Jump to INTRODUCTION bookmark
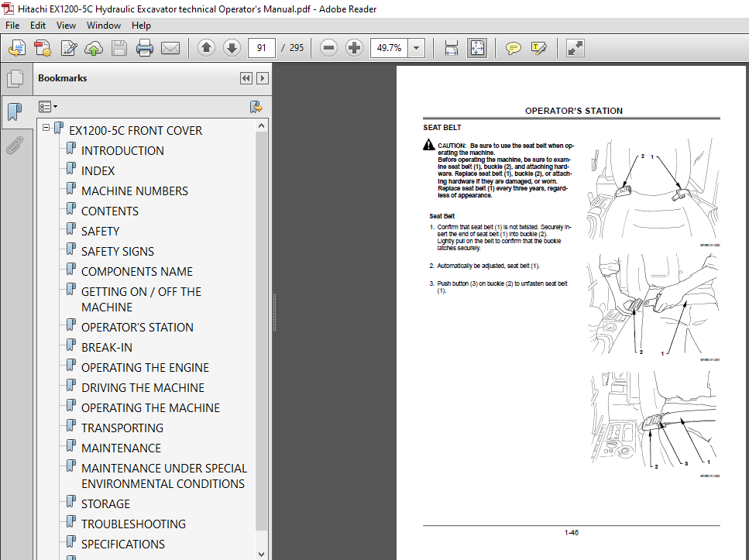Image resolution: width=749 pixels, height=560 pixels. tap(122, 150)
